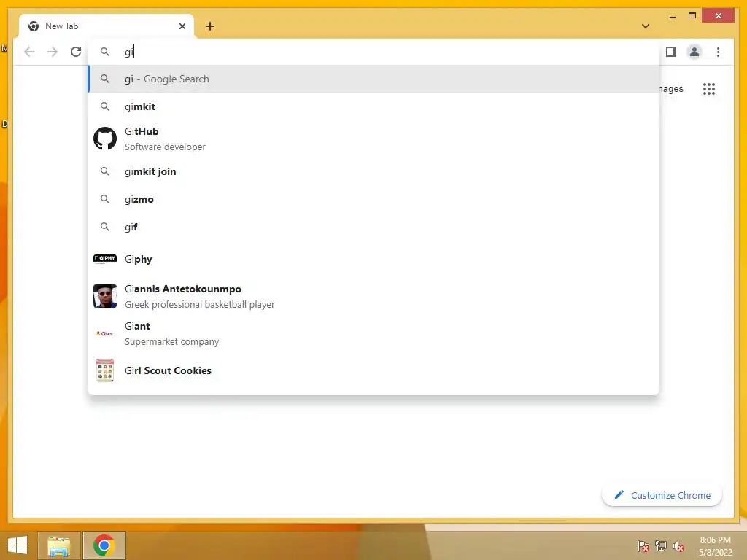The height and width of the screenshot is (560, 747).
Task: Click the browser forward arrow
Action: click(53, 52)
